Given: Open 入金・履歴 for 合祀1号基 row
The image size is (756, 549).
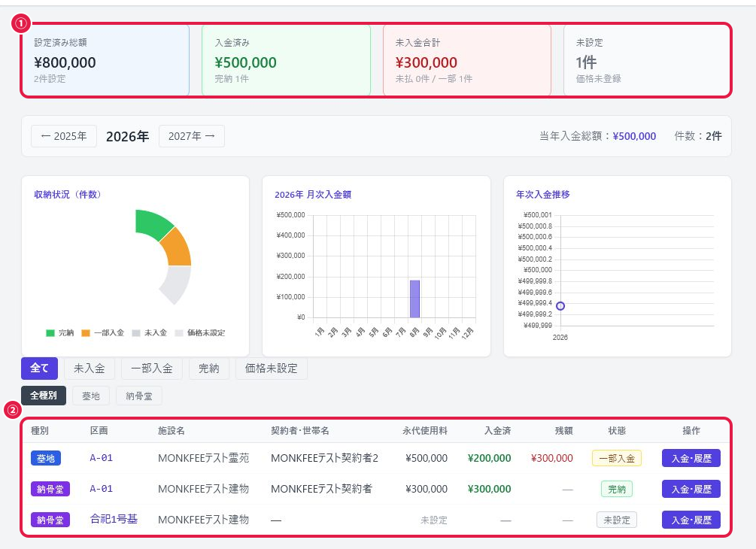Looking at the screenshot, I should [x=691, y=520].
